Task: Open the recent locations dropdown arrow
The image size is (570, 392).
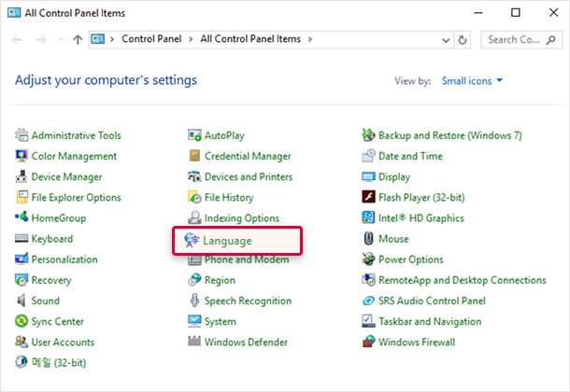Action: coord(61,39)
